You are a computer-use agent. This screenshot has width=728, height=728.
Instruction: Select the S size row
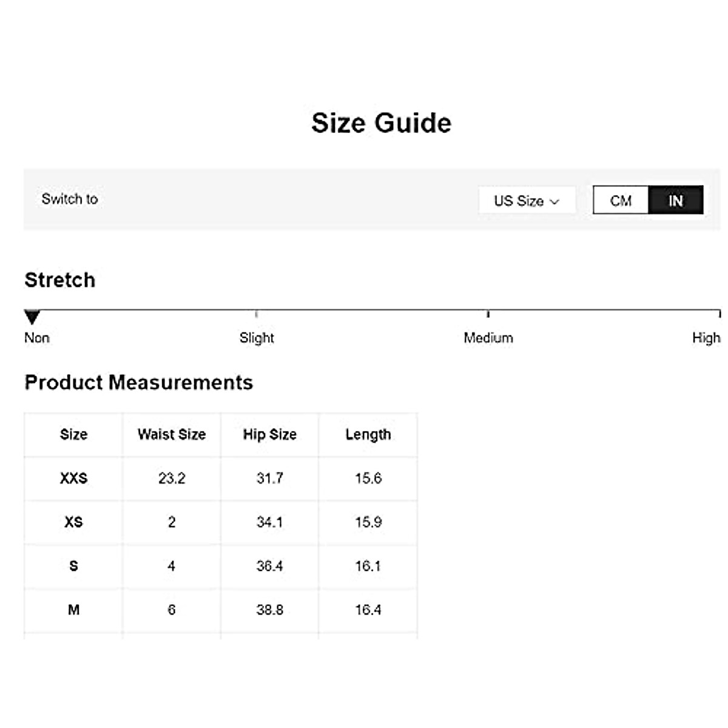pyautogui.click(x=73, y=566)
